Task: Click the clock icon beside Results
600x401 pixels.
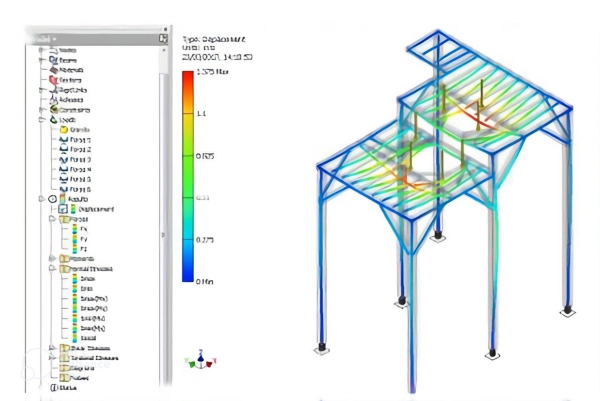Action: tap(52, 199)
